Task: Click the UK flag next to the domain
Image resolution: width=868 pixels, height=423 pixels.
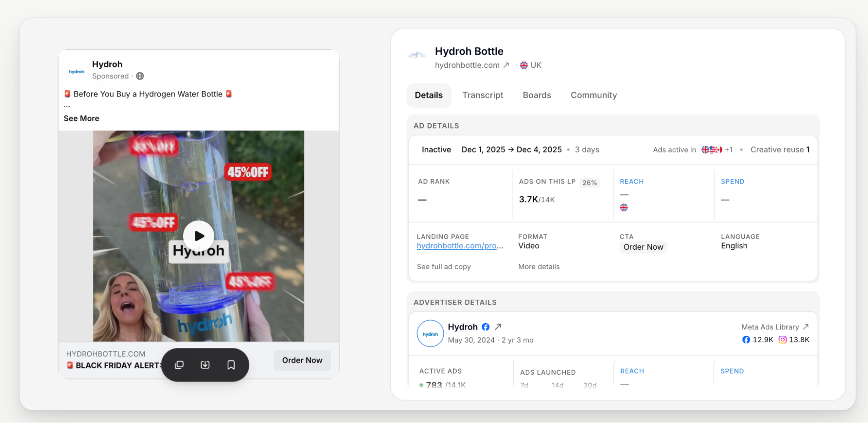Action: 524,65
